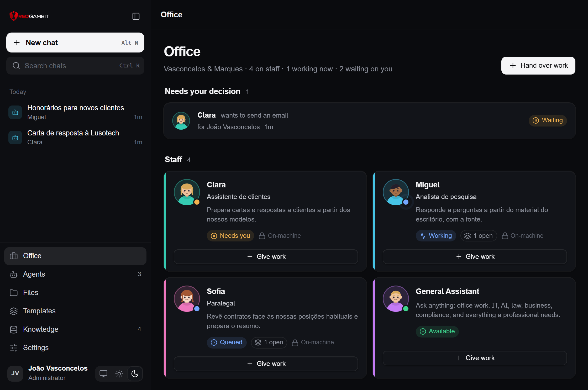Click Miguel's On-machine lock label
The image size is (588, 390).
(522, 236)
